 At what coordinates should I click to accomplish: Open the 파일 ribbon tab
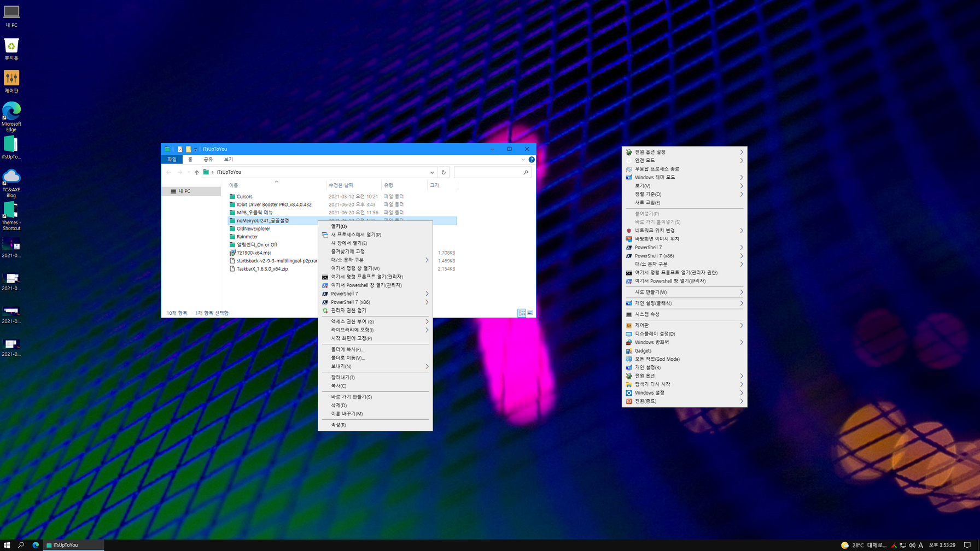(x=172, y=160)
